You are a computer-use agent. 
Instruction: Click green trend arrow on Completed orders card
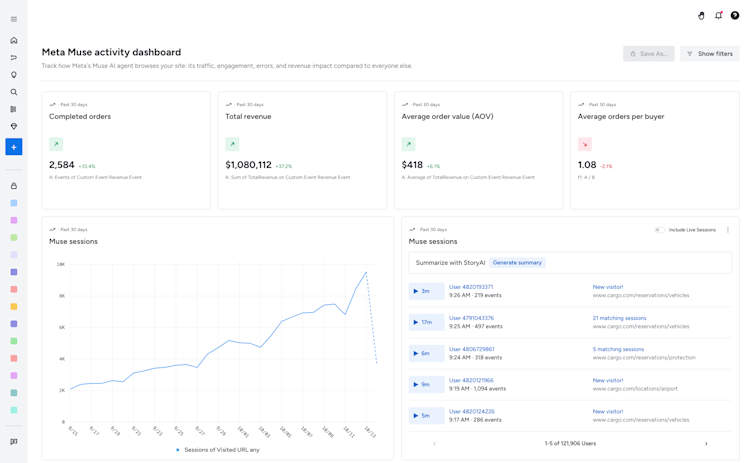tap(56, 144)
